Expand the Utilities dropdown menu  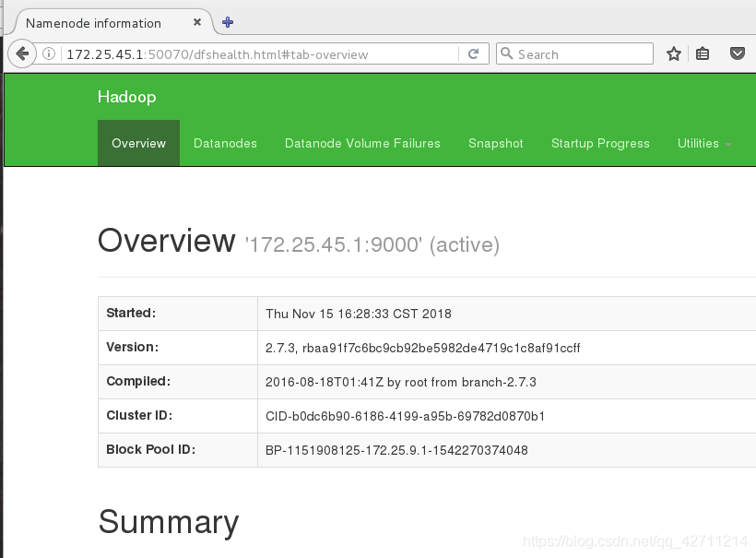[x=704, y=143]
